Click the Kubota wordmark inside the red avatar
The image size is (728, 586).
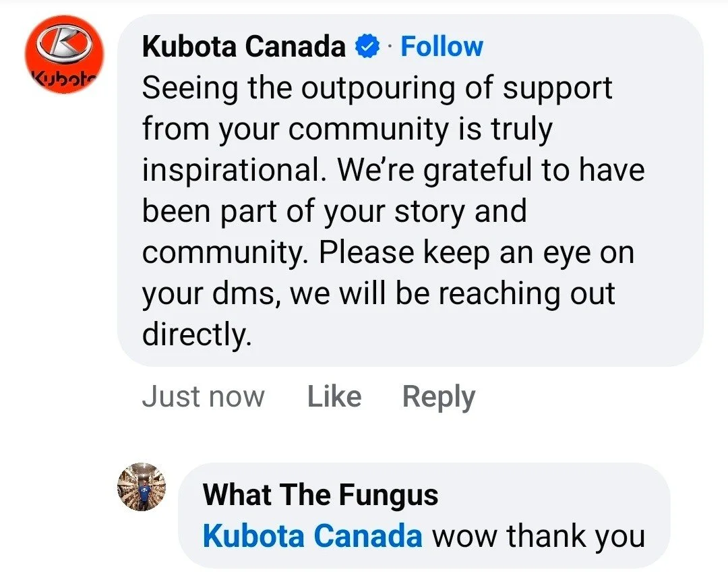tap(63, 76)
